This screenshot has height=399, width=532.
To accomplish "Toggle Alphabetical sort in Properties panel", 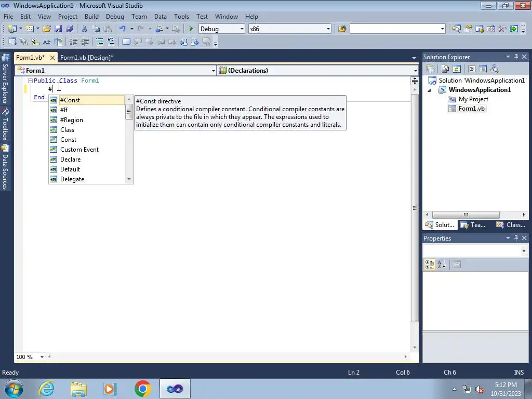I will tap(441, 264).
